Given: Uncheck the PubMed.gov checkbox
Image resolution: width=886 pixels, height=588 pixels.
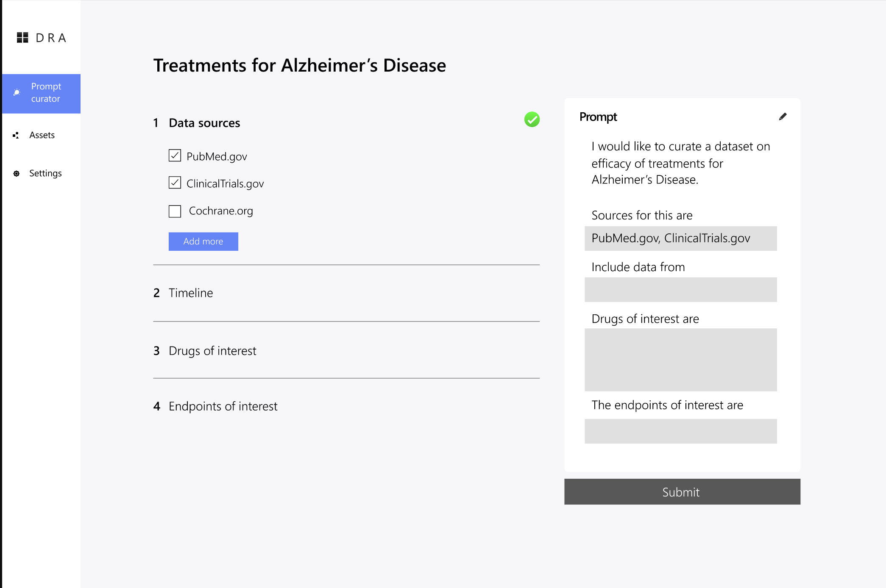Looking at the screenshot, I should click(175, 156).
